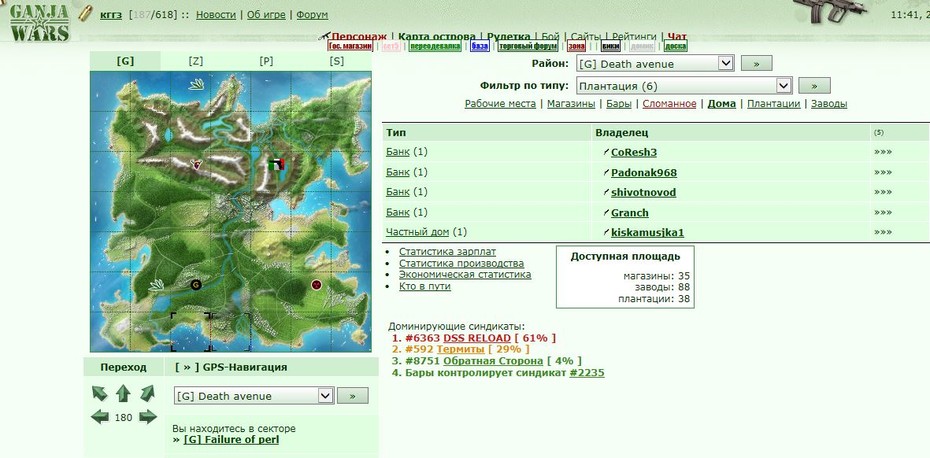Click the black G marker on the map

click(x=196, y=285)
